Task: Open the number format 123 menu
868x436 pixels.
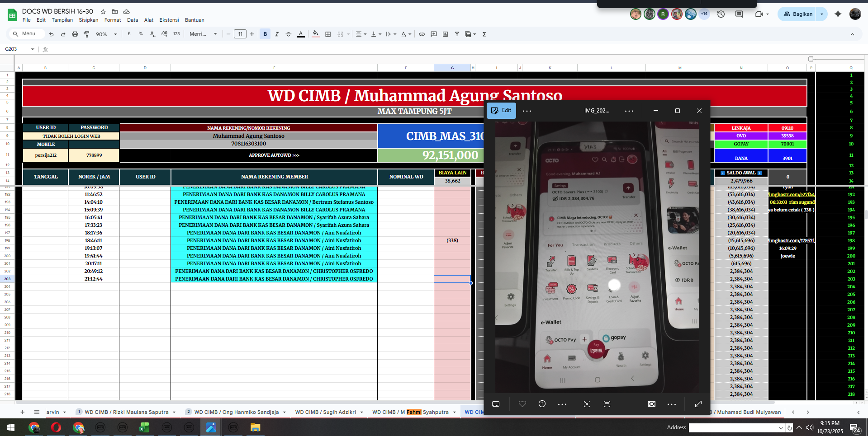Action: [176, 34]
